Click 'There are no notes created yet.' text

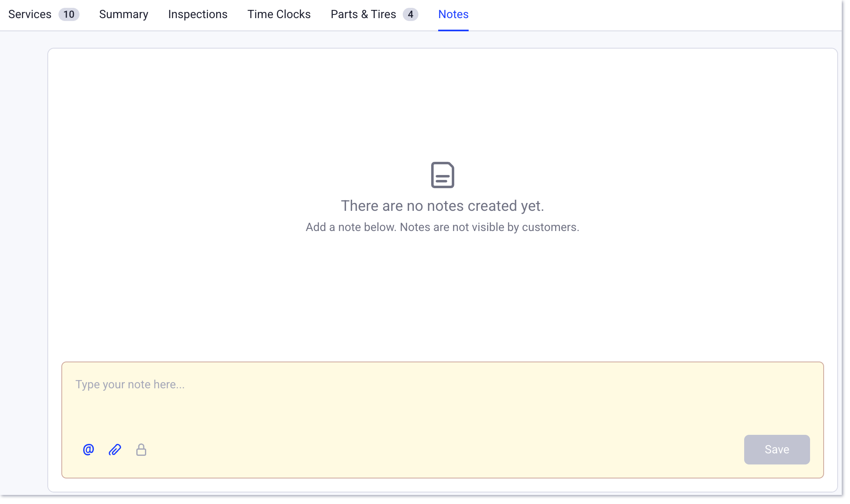tap(442, 206)
